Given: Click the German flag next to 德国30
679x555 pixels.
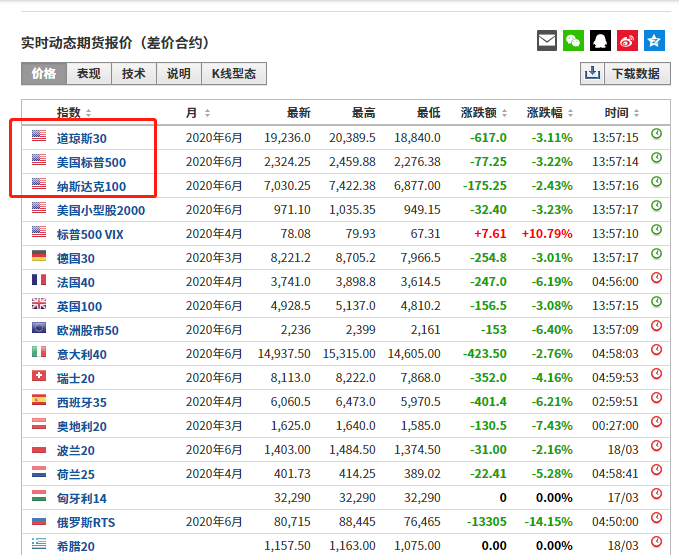Looking at the screenshot, I should (39, 256).
